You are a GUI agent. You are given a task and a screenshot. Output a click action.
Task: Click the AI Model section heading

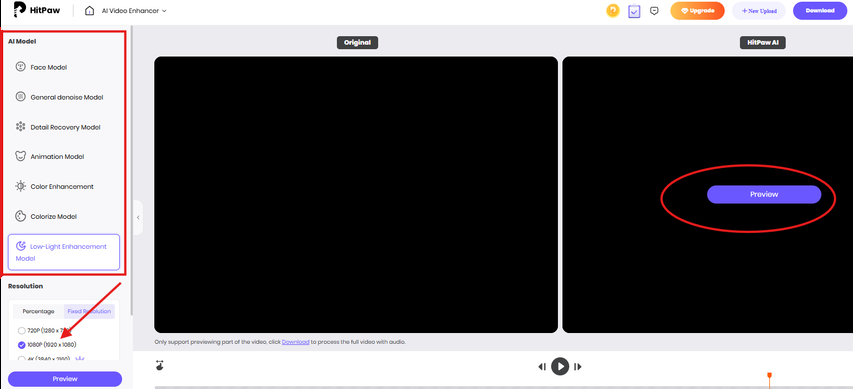pyautogui.click(x=22, y=41)
